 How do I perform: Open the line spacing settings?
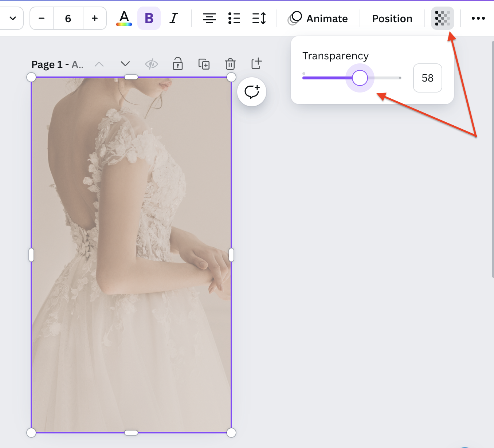click(259, 18)
